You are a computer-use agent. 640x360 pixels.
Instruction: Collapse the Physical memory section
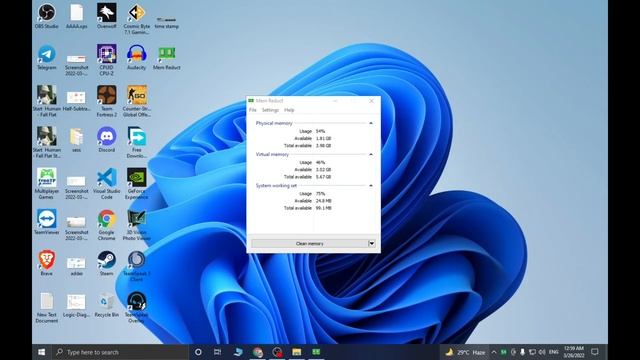371,123
